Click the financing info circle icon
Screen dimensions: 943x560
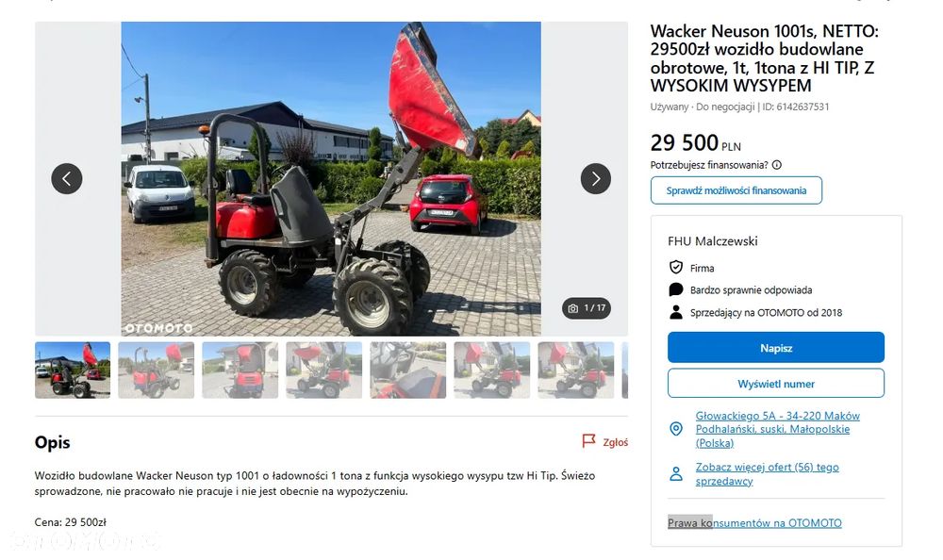pyautogui.click(x=776, y=165)
